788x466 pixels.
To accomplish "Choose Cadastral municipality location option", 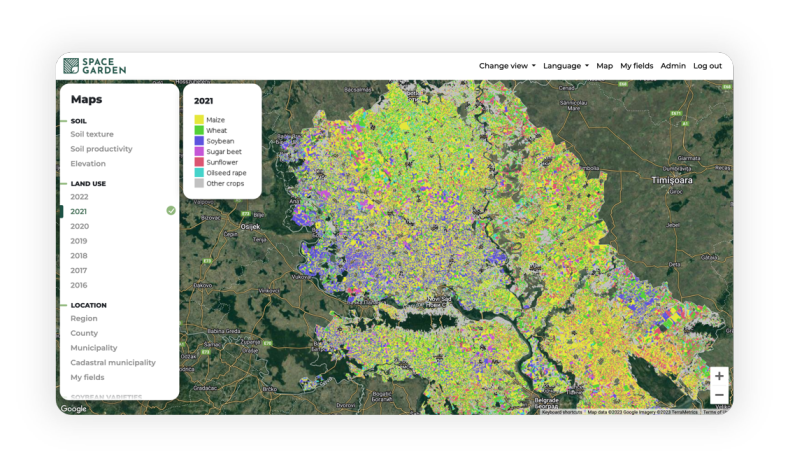I will [x=113, y=362].
